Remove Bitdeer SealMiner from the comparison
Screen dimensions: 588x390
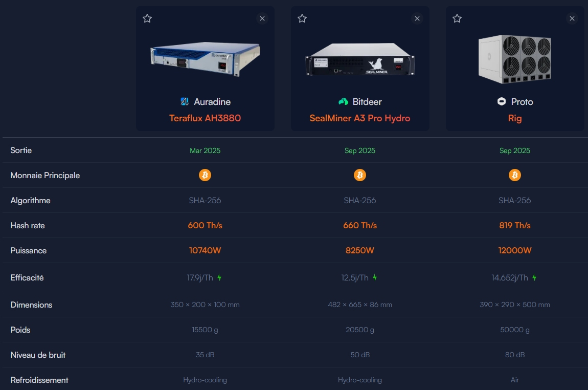pyautogui.click(x=417, y=18)
